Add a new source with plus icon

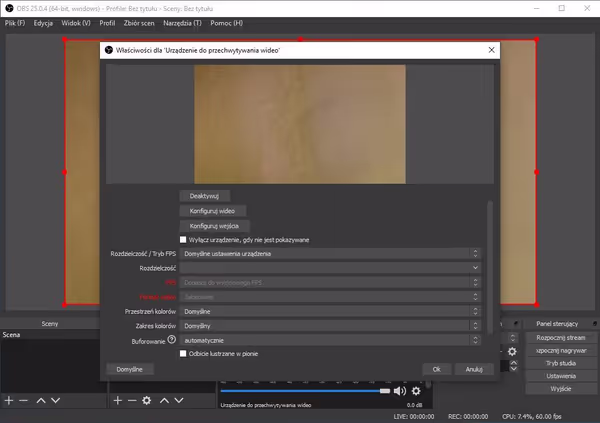coord(118,400)
